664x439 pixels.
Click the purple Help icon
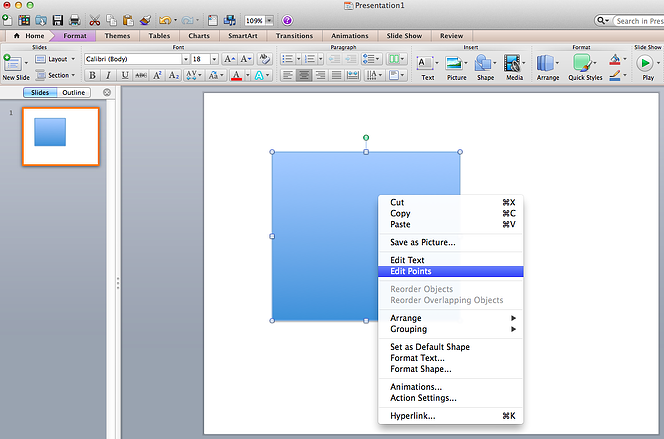[288, 20]
